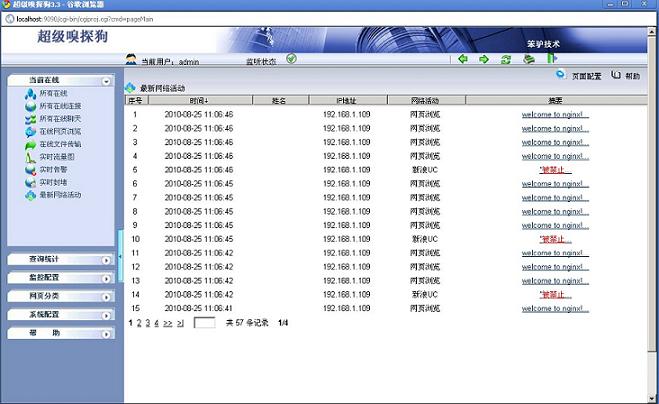
Task: Click the 监控状态 green check status icon
Action: [x=291, y=59]
